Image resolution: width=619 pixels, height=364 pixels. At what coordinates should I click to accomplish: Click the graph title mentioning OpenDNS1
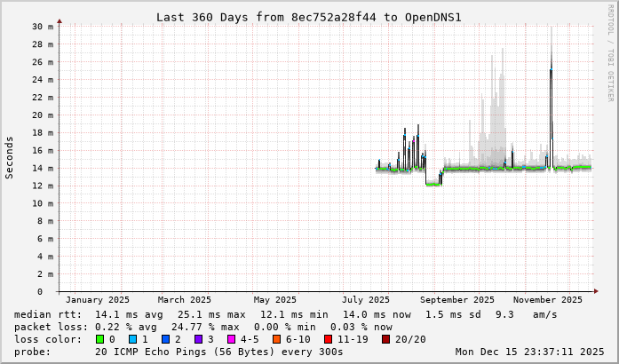(x=309, y=17)
